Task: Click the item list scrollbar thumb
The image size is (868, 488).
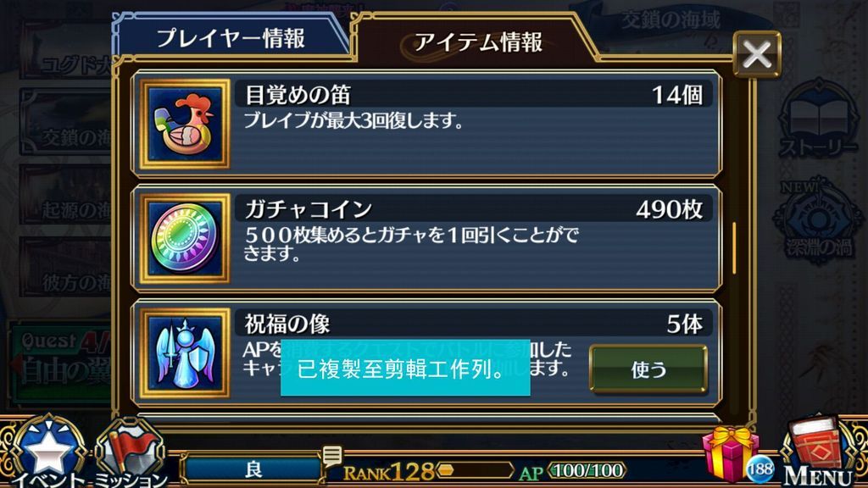Action: coord(734,248)
